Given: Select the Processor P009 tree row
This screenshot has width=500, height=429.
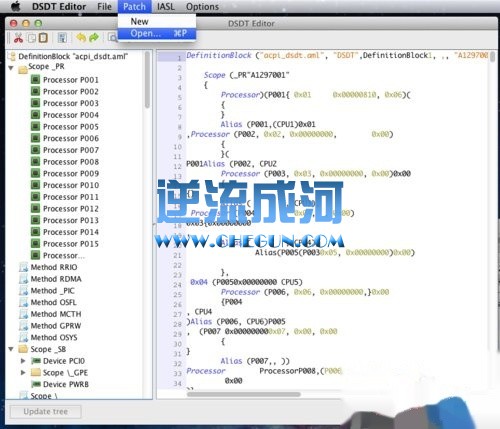Looking at the screenshot, I should pos(71,173).
